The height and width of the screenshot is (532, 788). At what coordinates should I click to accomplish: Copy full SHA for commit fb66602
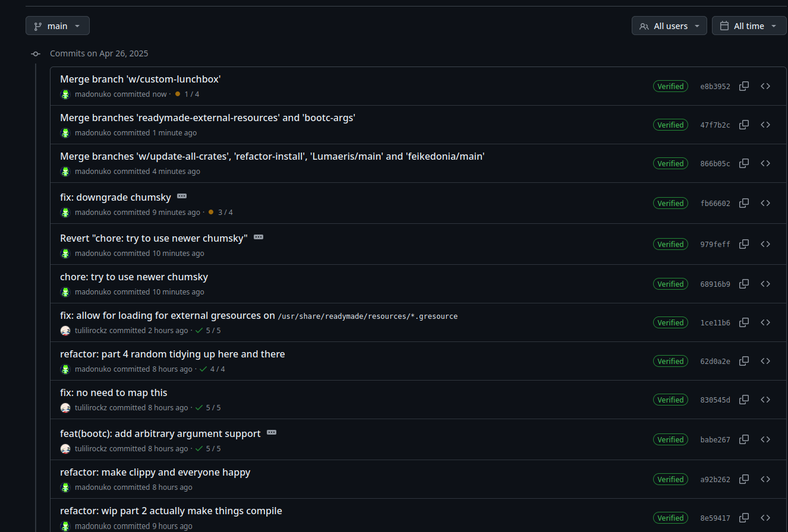click(743, 203)
